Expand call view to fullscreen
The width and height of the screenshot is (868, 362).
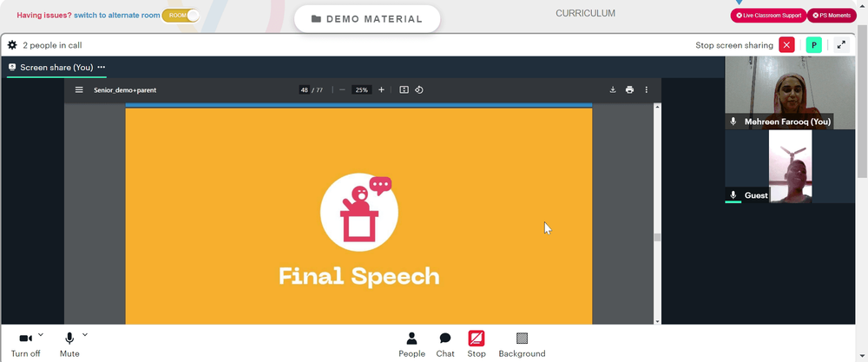(841, 45)
